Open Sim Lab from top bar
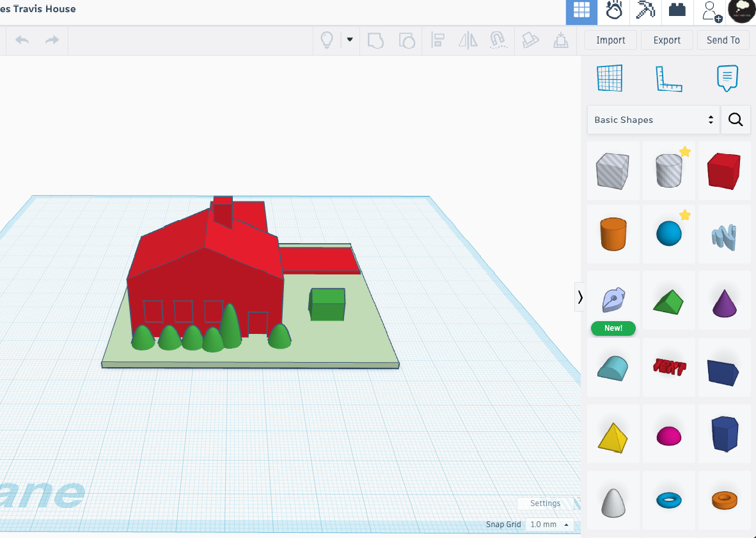The height and width of the screenshot is (538, 756). [614, 12]
